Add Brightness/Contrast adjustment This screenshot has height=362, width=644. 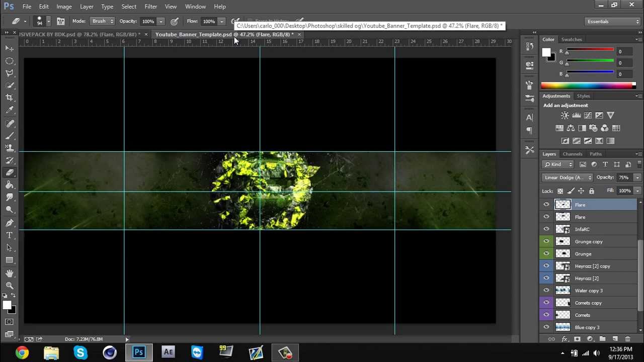[565, 116]
